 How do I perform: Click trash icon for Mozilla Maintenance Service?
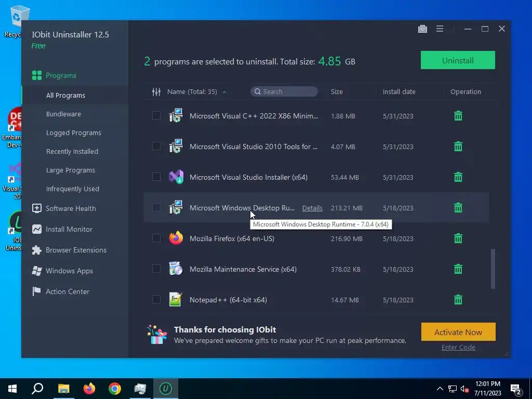pos(458,269)
